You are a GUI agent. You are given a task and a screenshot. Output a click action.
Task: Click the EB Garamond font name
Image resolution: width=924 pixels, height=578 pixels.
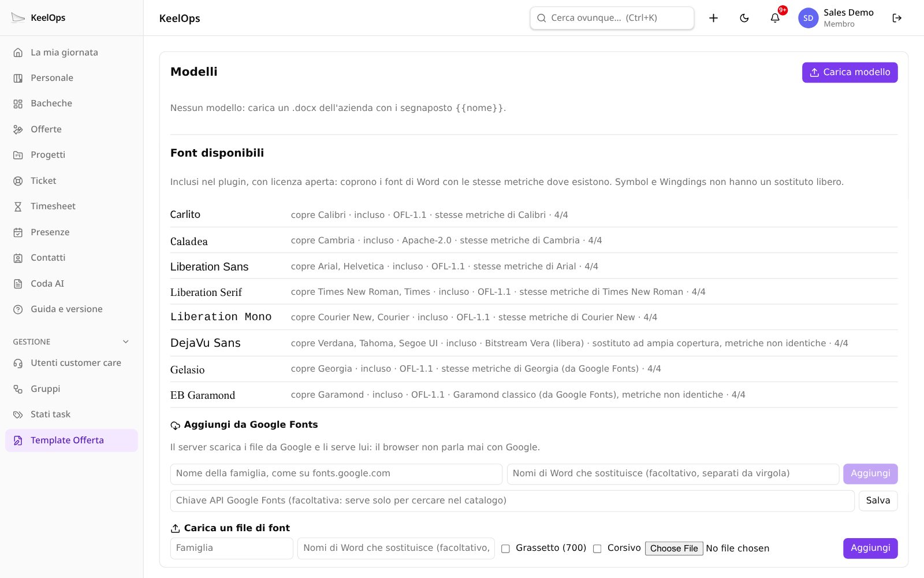[203, 395]
